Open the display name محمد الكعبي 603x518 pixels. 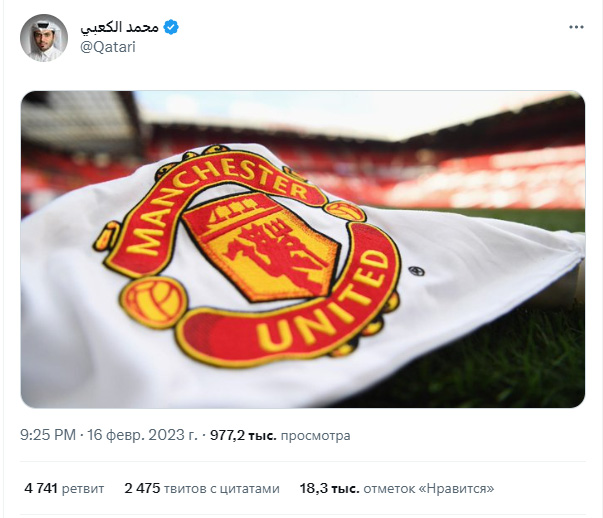[x=119, y=27]
